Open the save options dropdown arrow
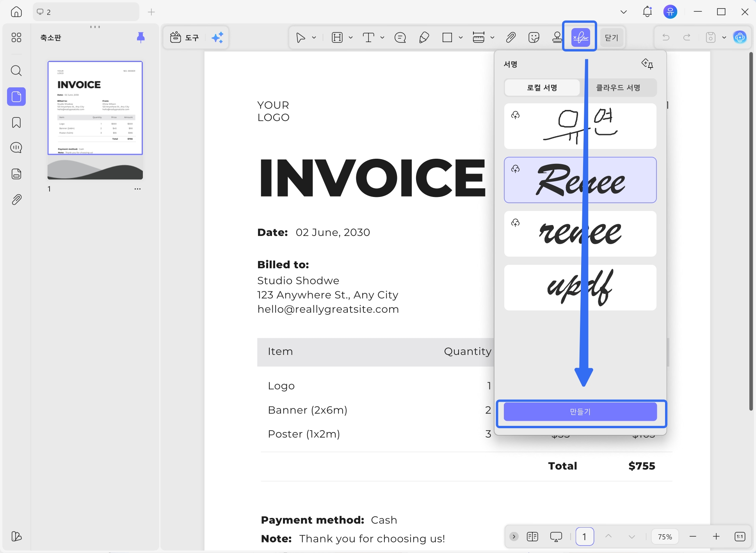 coord(724,37)
